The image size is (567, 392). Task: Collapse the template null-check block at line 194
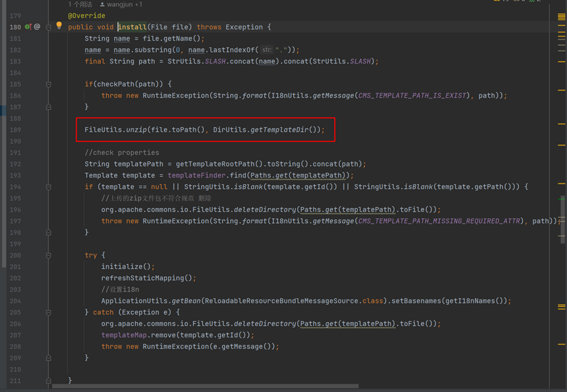click(x=49, y=186)
